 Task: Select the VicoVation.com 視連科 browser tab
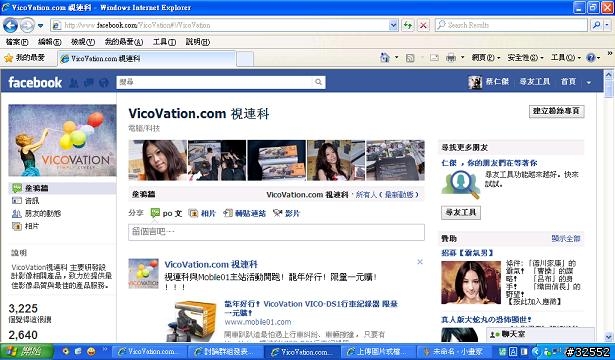[147, 59]
